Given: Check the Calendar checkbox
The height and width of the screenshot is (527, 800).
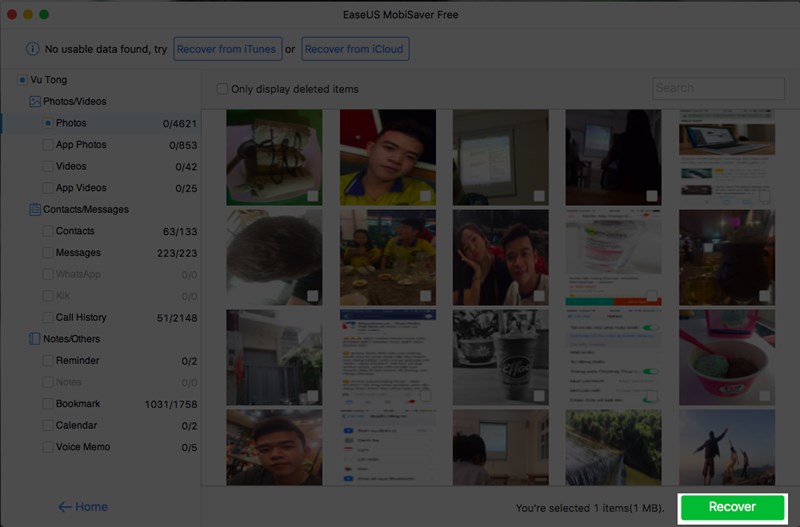Looking at the screenshot, I should point(47,425).
